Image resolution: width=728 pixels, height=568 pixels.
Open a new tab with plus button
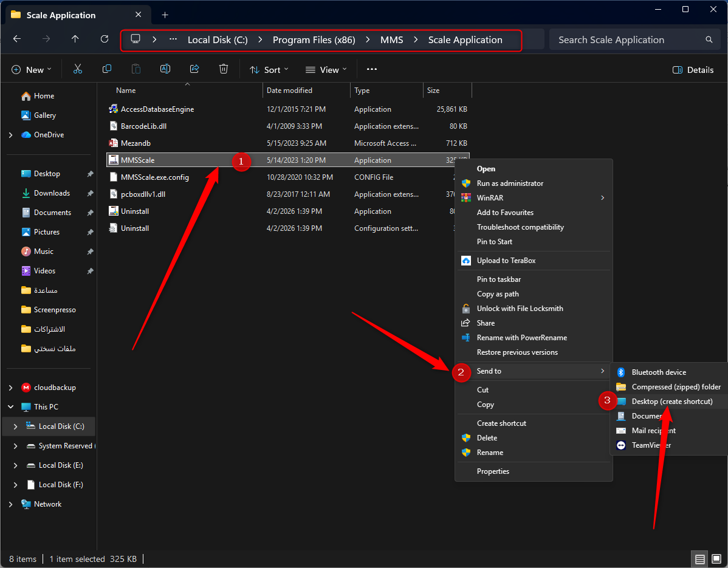[x=165, y=15]
